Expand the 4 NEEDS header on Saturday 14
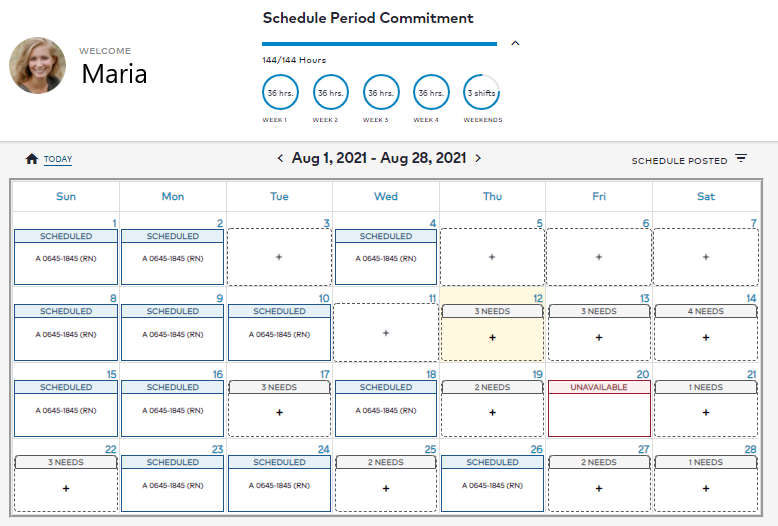This screenshot has width=778, height=526. (x=706, y=311)
